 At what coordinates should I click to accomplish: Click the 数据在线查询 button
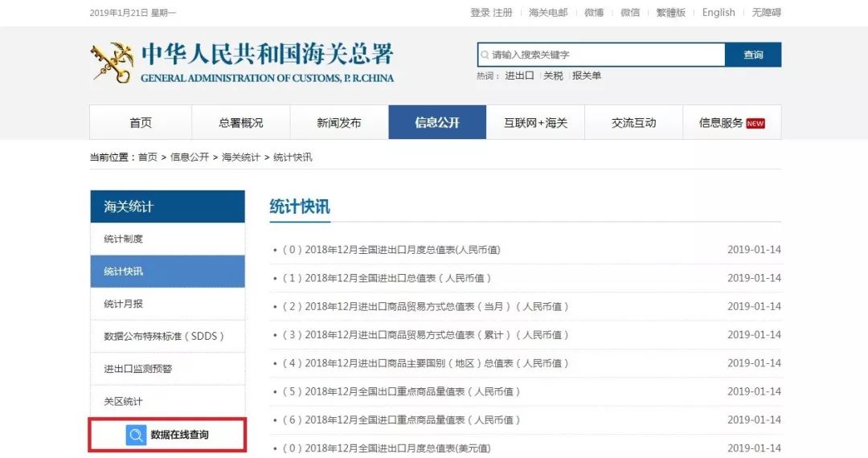(167, 435)
